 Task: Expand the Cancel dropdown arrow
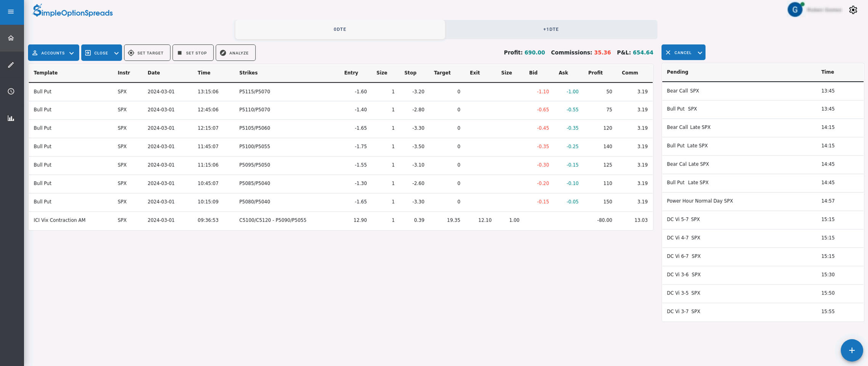click(700, 53)
